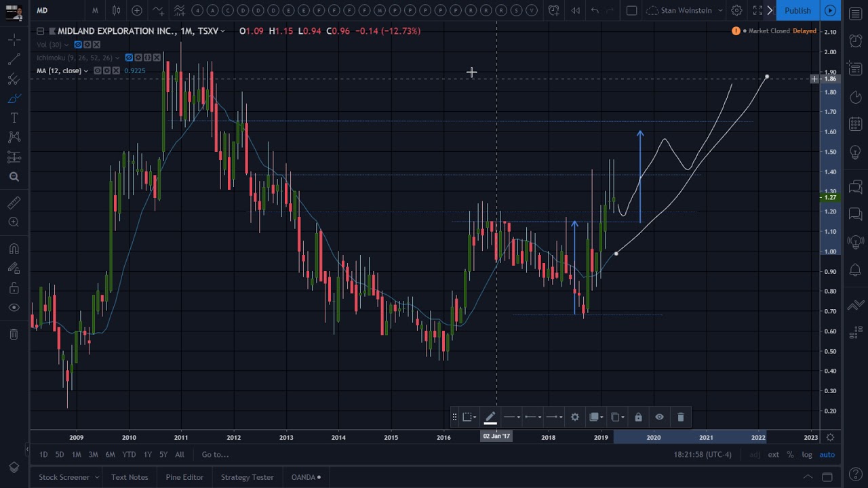Screen dimensions: 868x488
Task: Open the M interval selector
Action: tap(95, 10)
